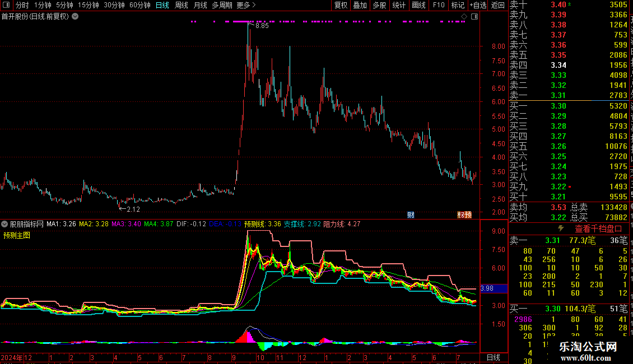Click 总卖 total 133428
Image resolution: width=633 pixels, height=364 pixels.
pyautogui.click(x=613, y=207)
